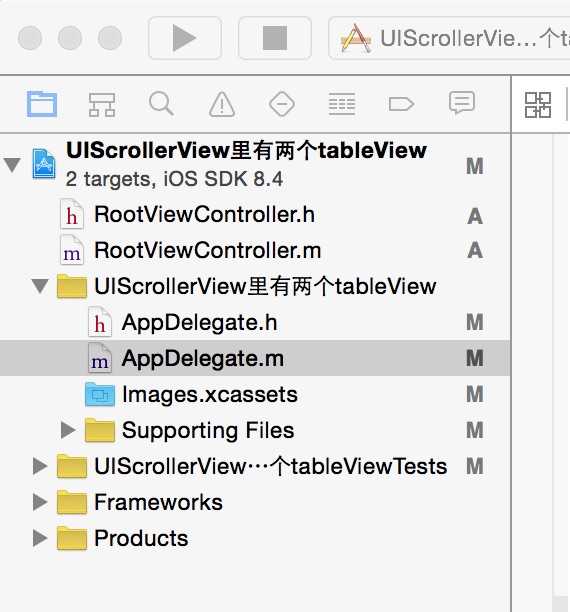
Task: Show the Issue navigator warning triangle
Action: [x=222, y=104]
